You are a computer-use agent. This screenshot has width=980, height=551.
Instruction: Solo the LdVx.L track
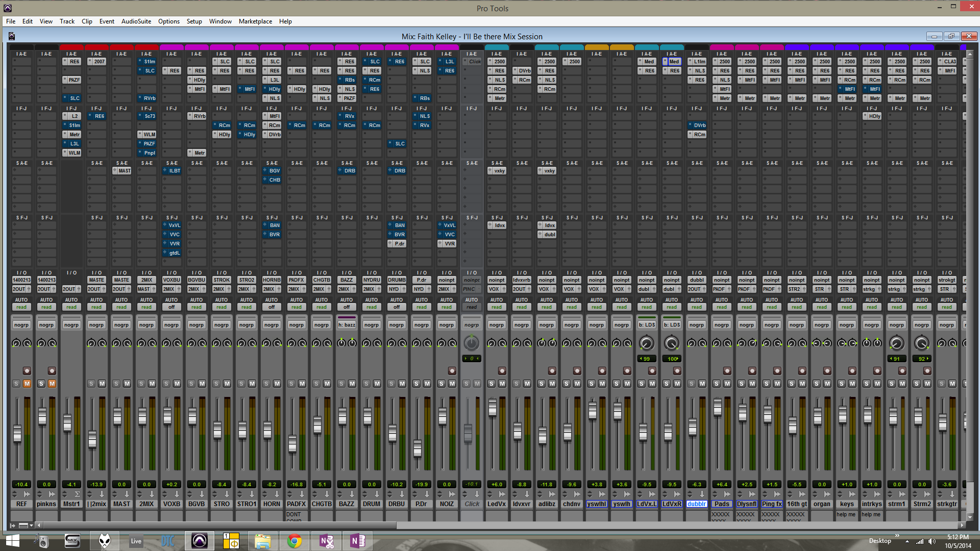click(x=642, y=384)
